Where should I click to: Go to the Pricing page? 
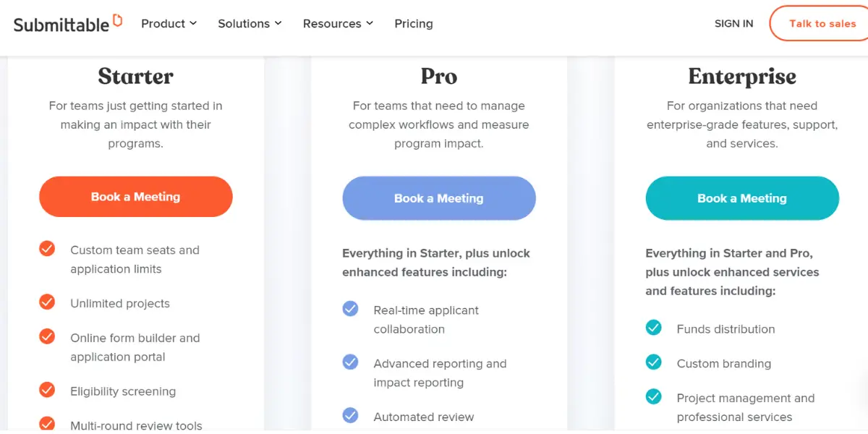pyautogui.click(x=414, y=23)
